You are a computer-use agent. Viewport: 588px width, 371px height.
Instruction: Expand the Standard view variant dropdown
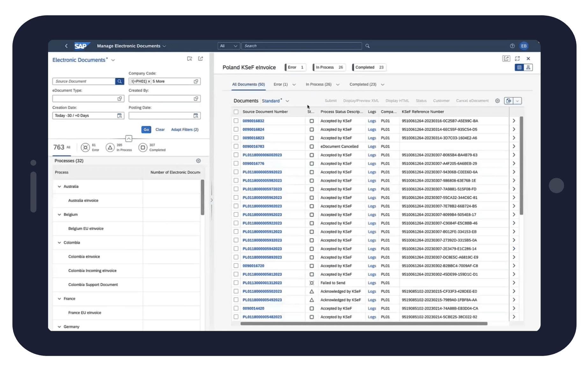[x=287, y=101]
